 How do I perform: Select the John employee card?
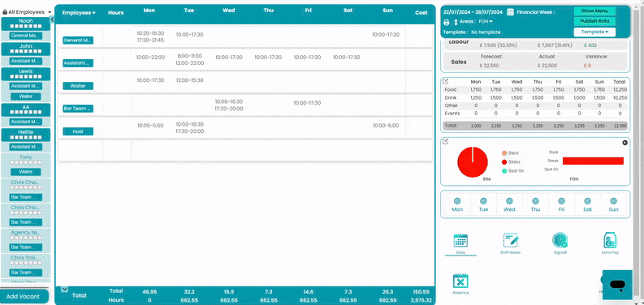coord(26,49)
